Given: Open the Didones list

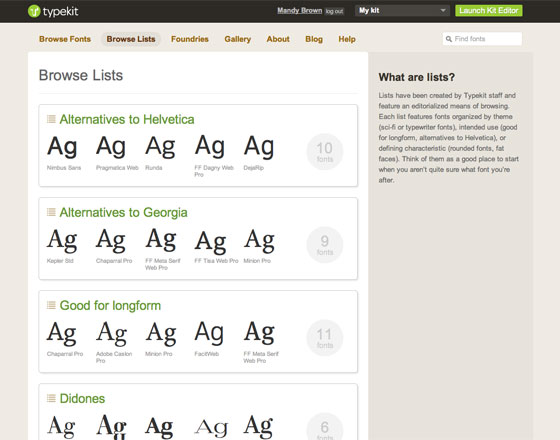Looking at the screenshot, I should click(x=82, y=398).
